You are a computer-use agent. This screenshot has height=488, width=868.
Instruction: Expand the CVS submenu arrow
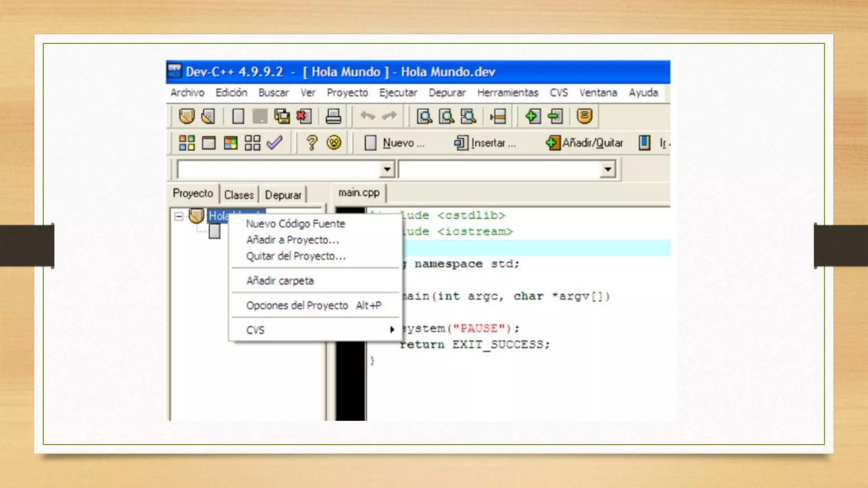[x=392, y=330]
